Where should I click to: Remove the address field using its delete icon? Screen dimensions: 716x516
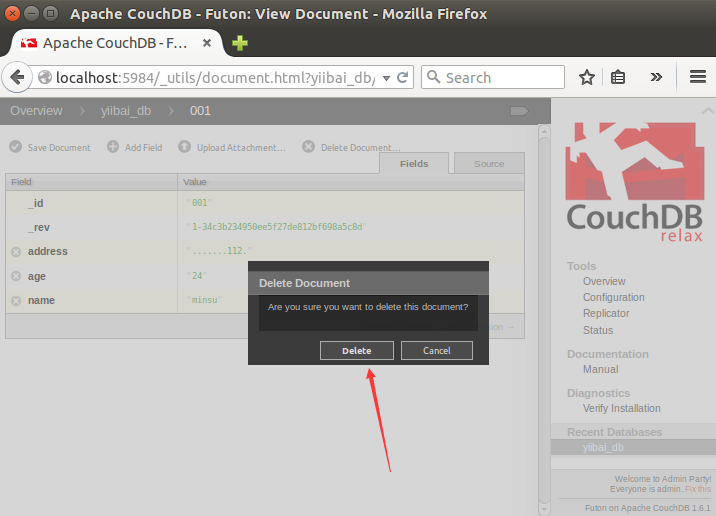(16, 252)
